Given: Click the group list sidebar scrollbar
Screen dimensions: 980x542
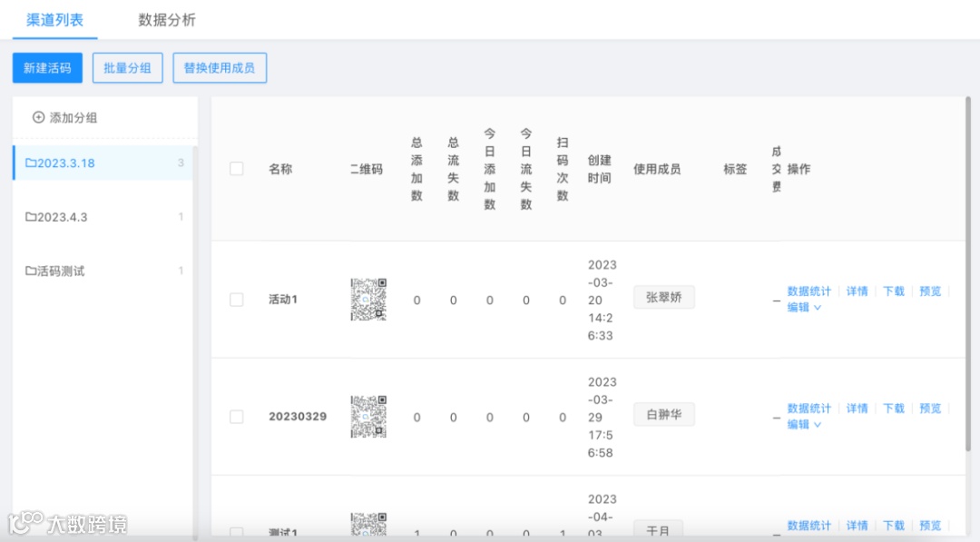Looking at the screenshot, I should (195, 342).
